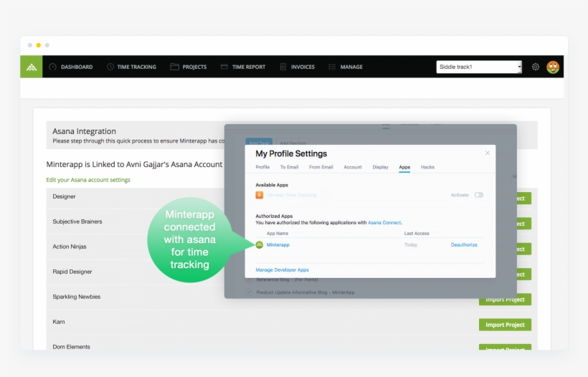Open the Projects section
Image resolution: width=588 pixels, height=377 pixels.
(x=189, y=67)
